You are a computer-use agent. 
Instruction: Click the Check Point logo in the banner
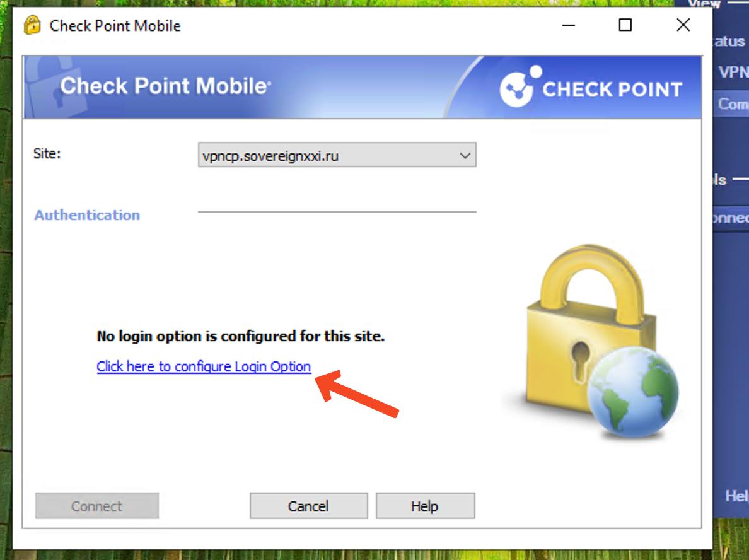pyautogui.click(x=591, y=87)
